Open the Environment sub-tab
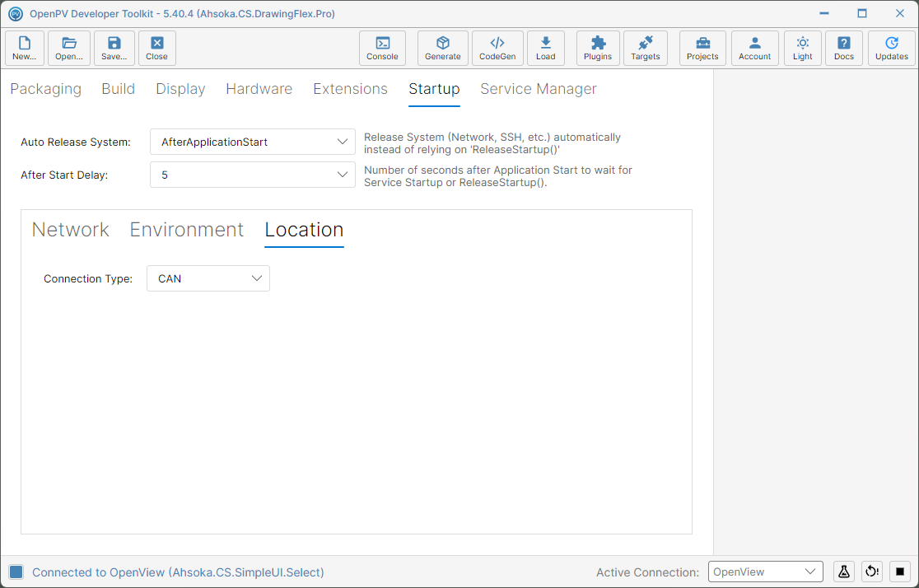919x588 pixels. point(186,229)
